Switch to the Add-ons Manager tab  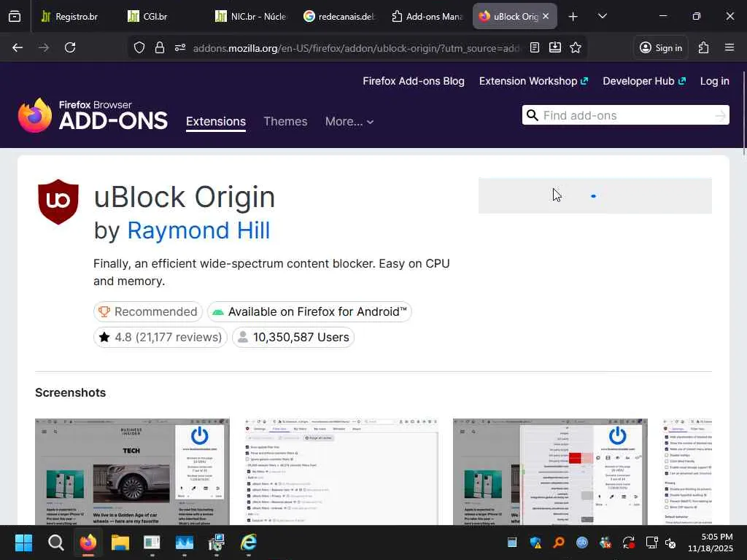(427, 17)
